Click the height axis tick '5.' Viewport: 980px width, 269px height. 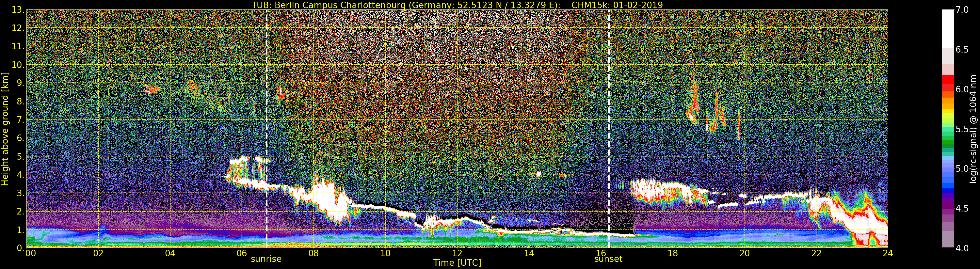click(21, 156)
